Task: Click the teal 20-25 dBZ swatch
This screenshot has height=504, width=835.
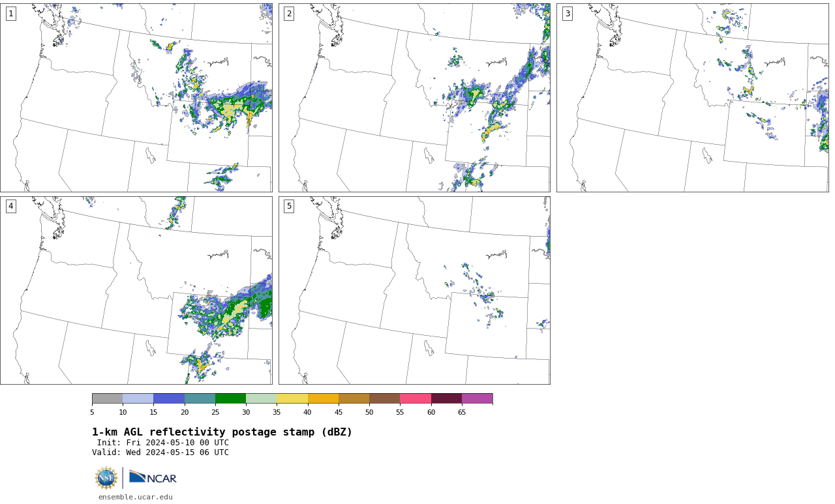Action: [x=200, y=398]
